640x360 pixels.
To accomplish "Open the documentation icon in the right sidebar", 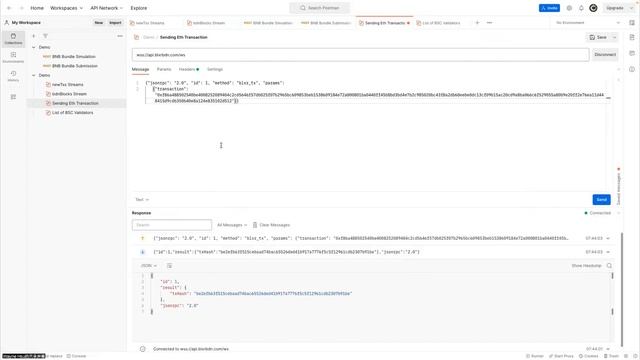I will point(632,37).
